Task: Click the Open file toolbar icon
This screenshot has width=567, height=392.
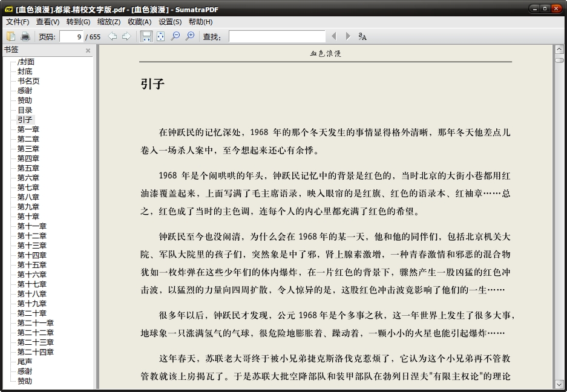Action: [x=11, y=36]
